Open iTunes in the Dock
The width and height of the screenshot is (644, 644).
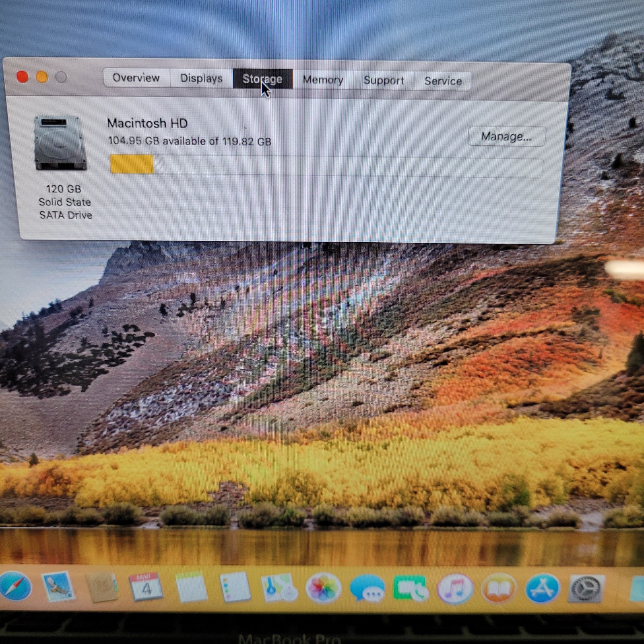(455, 589)
